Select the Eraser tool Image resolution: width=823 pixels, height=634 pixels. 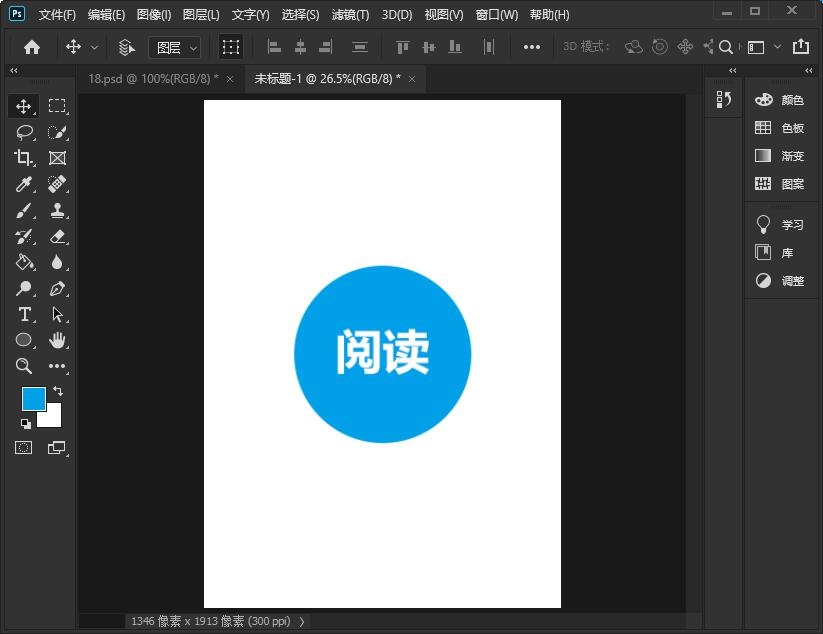click(57, 237)
